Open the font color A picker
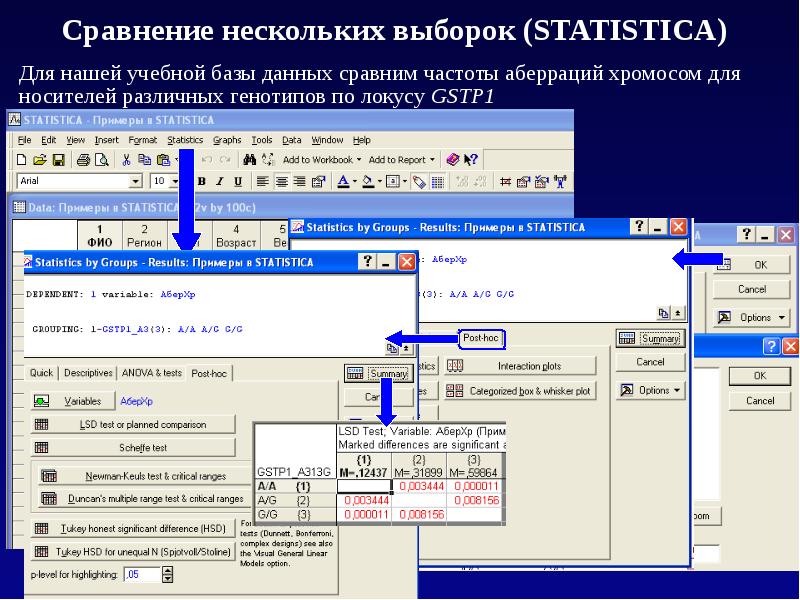Viewport: 800px width, 600px height. [346, 182]
